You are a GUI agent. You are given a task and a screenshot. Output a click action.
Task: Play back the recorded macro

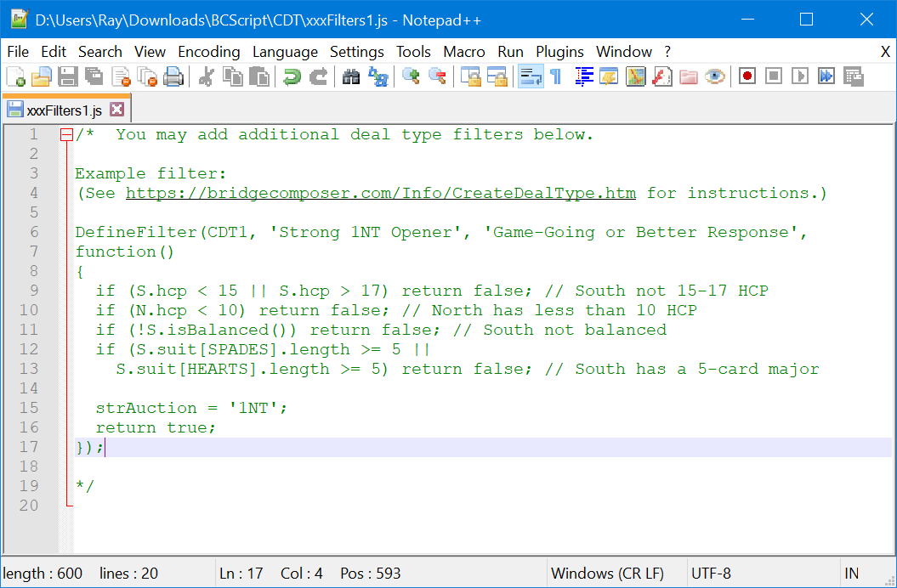tap(800, 76)
